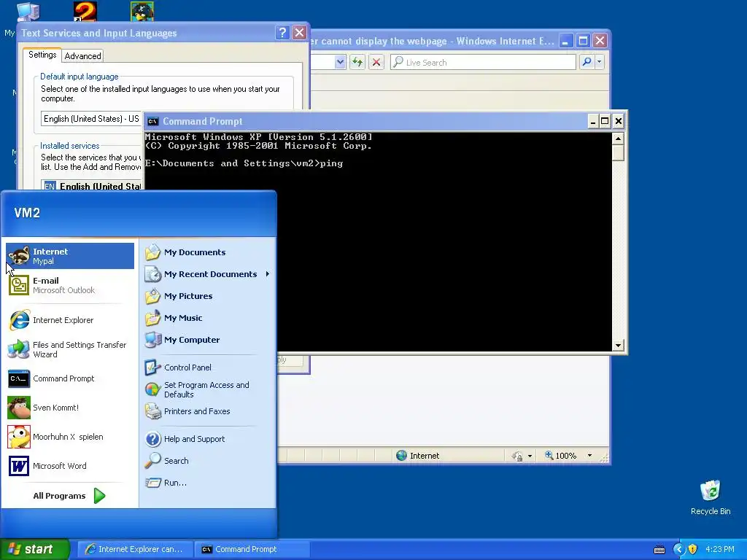Select the Settings tab
Image resolution: width=747 pixels, height=560 pixels.
42,55
